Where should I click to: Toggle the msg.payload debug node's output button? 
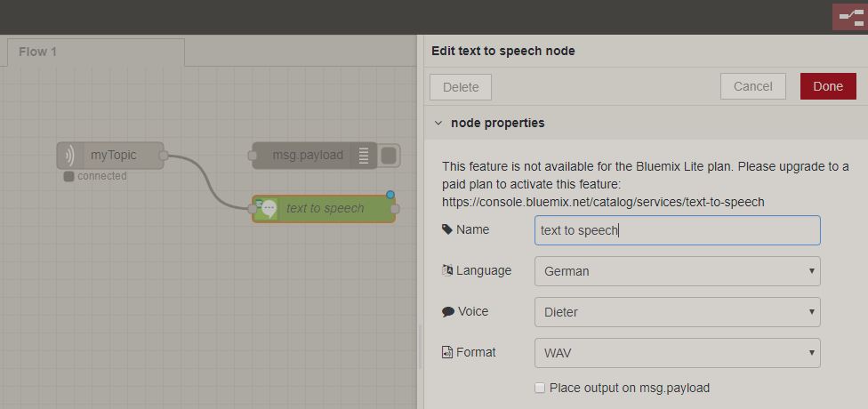pos(389,156)
